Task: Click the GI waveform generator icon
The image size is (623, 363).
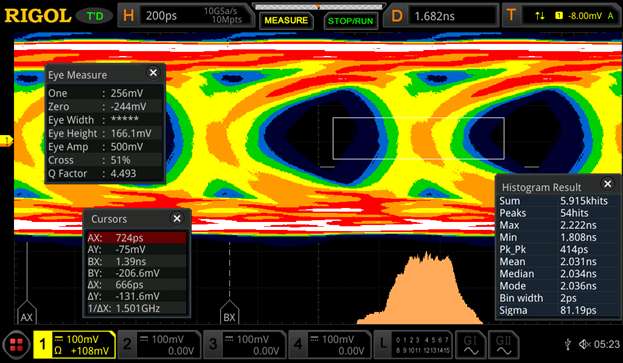Action: (x=470, y=345)
